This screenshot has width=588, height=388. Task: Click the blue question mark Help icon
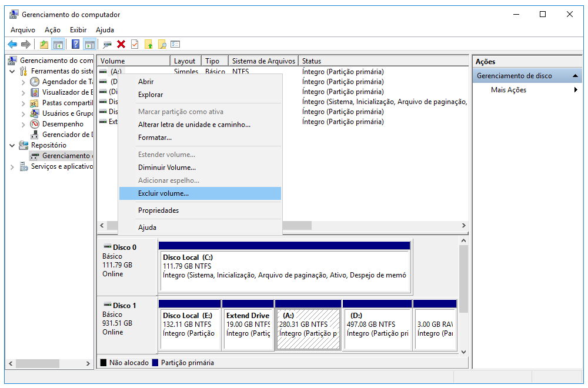[x=76, y=44]
